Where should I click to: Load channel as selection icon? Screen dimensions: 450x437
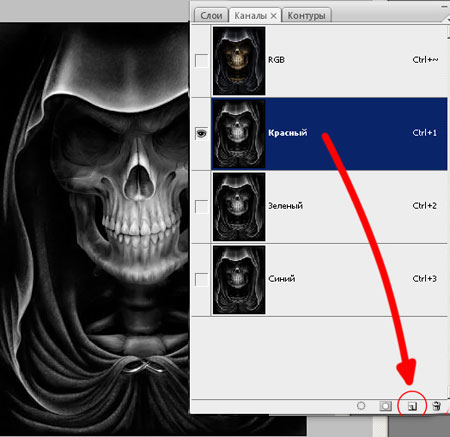point(361,406)
